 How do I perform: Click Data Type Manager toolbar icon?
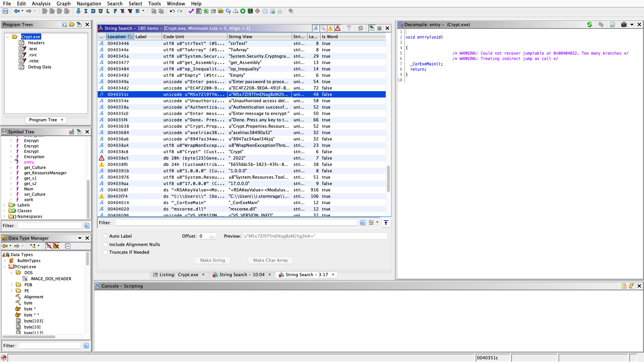221,11
